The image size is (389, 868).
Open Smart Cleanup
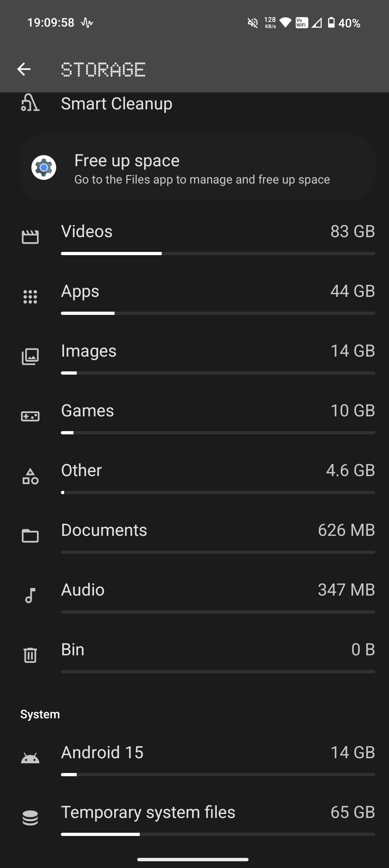(117, 104)
